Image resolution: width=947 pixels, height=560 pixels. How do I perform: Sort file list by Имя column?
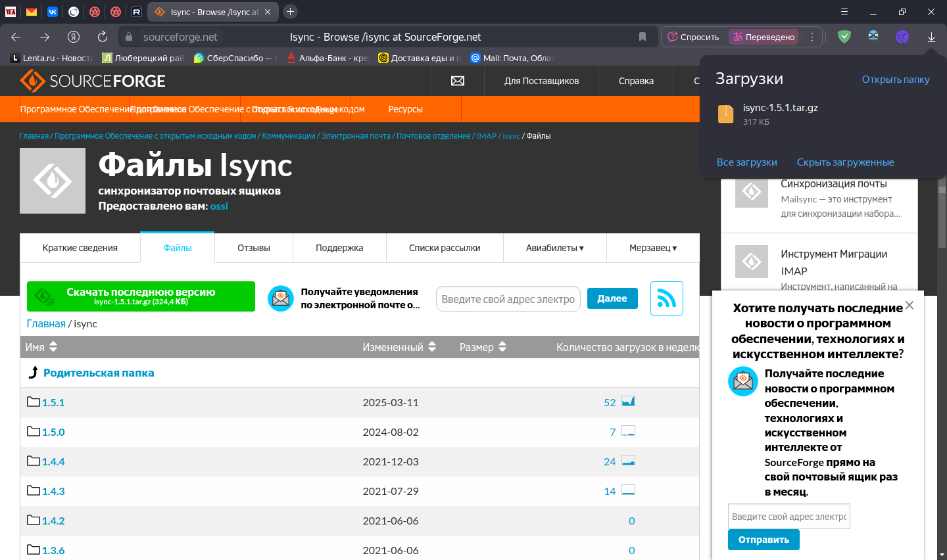point(41,347)
